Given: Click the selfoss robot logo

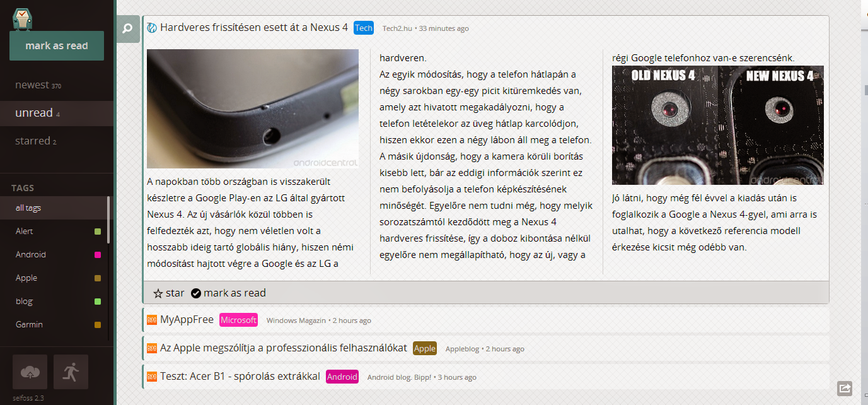Looking at the screenshot, I should pos(23,16).
